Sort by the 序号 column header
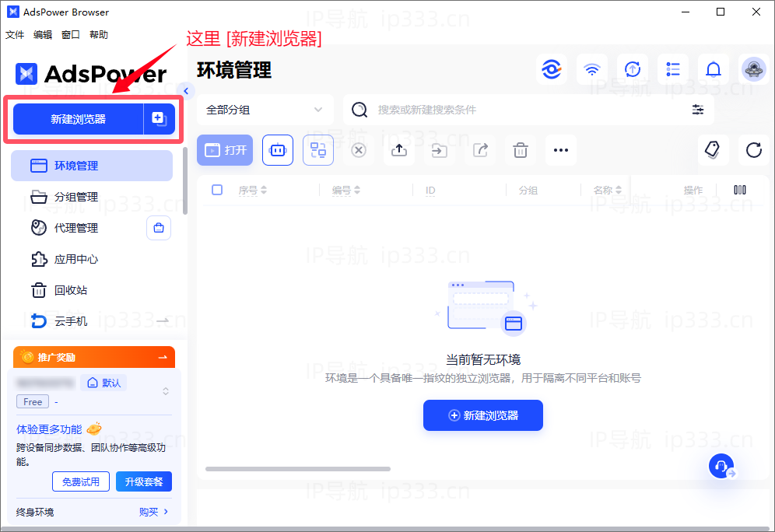This screenshot has width=775, height=532. click(253, 191)
